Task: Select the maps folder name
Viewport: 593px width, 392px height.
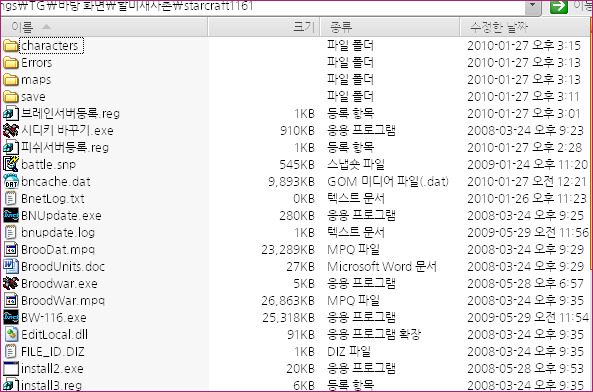Action: point(36,80)
